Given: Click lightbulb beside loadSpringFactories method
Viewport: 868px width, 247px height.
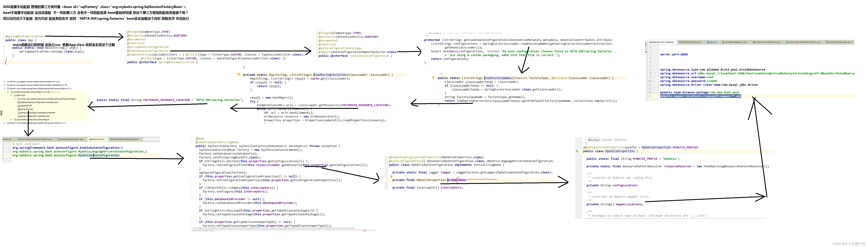Looking at the screenshot, I should [x=239, y=74].
